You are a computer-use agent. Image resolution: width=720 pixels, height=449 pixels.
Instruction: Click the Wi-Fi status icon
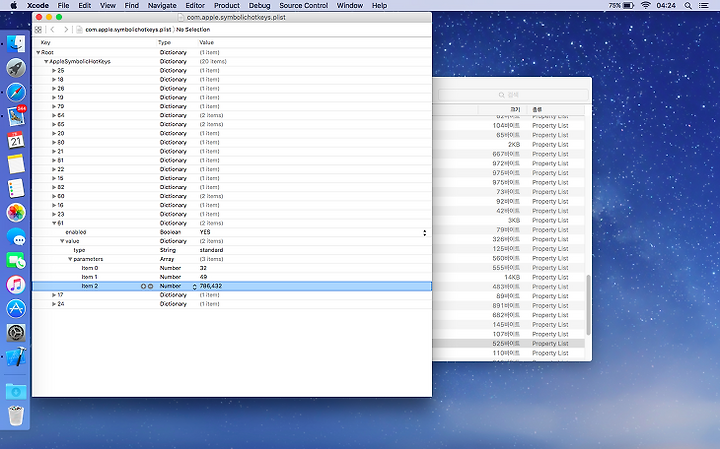pyautogui.click(x=646, y=6)
